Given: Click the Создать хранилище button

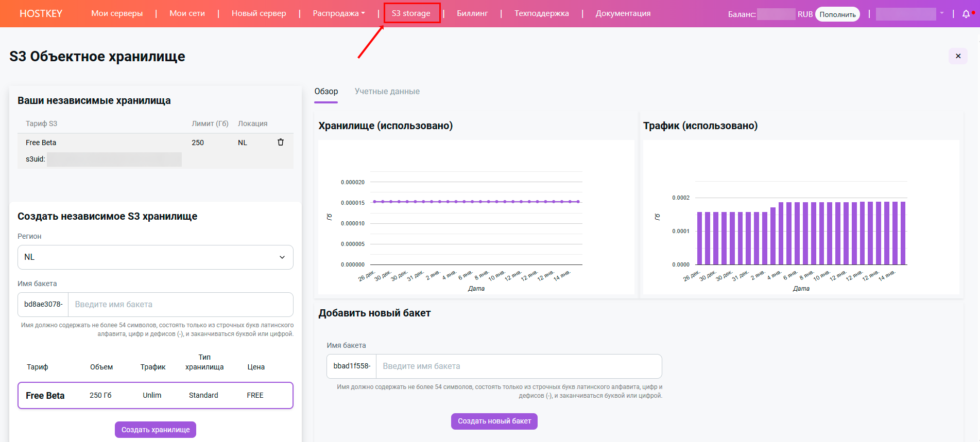Looking at the screenshot, I should (x=155, y=430).
